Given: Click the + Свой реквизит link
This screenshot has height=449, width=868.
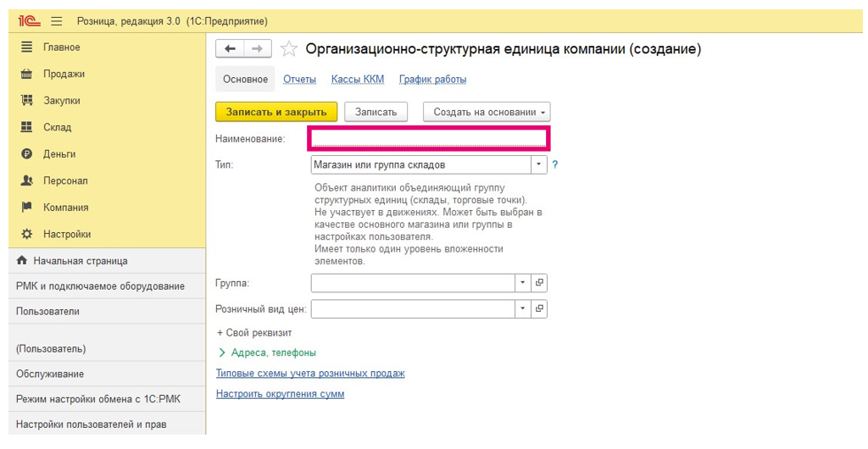Looking at the screenshot, I should tap(254, 332).
